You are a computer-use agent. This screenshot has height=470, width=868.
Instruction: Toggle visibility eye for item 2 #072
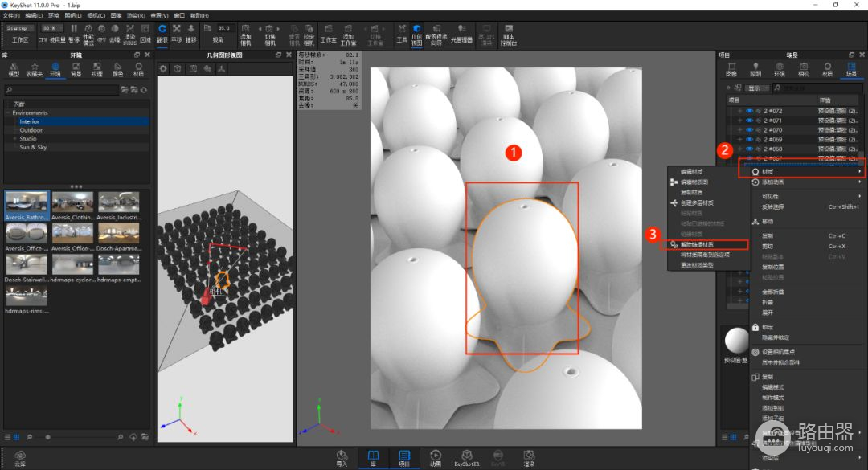[749, 111]
